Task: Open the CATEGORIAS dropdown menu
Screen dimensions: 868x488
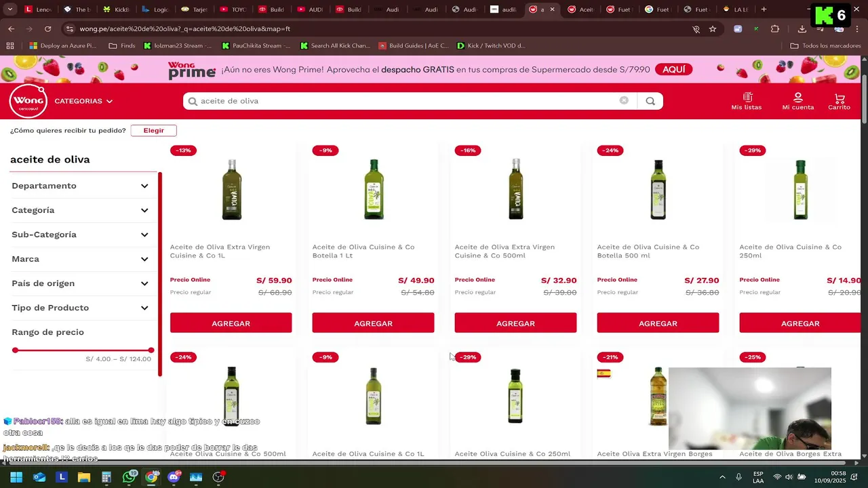Action: tap(83, 101)
